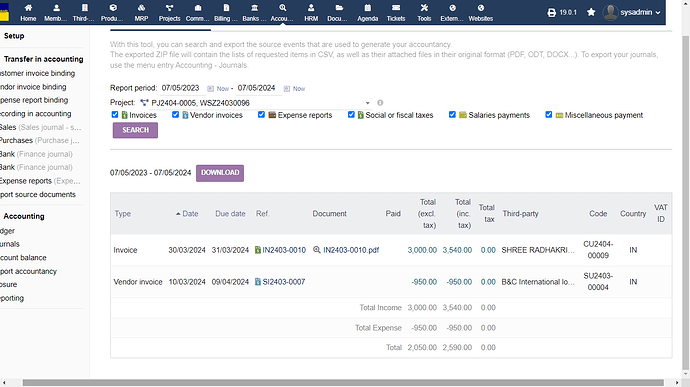Open the Tickets module icon
The height and width of the screenshot is (387, 690).
(396, 8)
